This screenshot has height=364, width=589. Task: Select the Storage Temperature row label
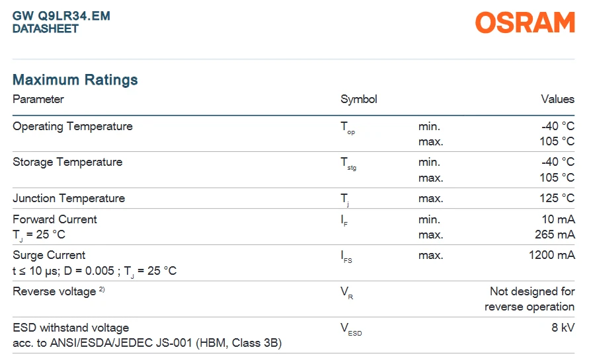[67, 162]
